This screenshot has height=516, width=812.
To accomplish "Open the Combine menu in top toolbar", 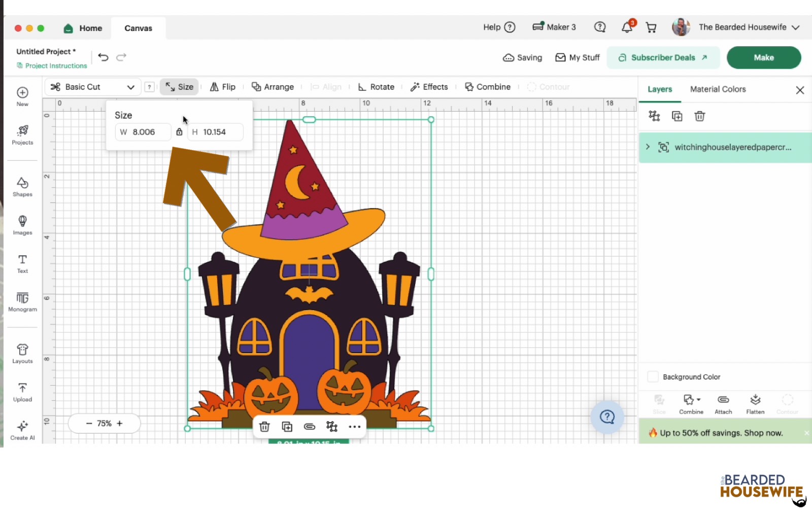I will coord(488,87).
